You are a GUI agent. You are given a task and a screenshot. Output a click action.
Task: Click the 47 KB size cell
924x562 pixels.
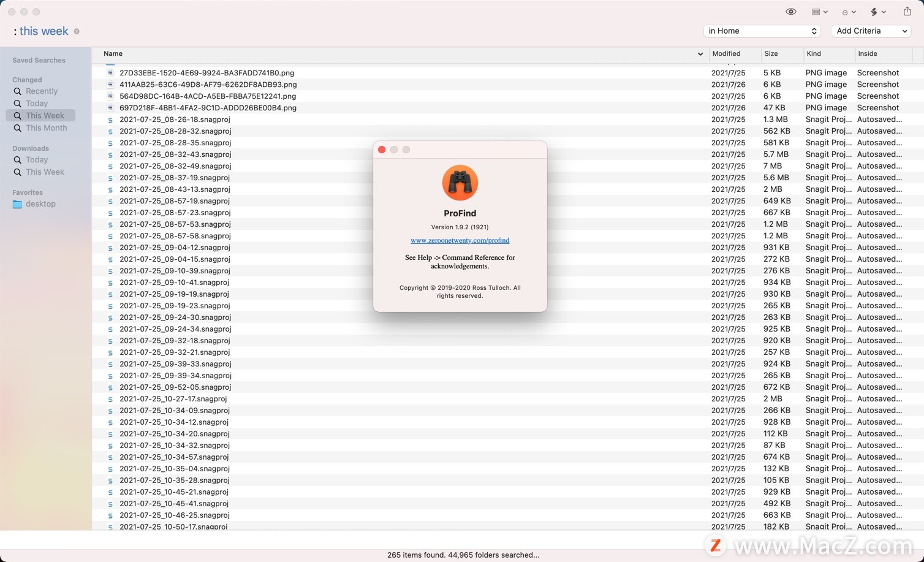point(774,108)
